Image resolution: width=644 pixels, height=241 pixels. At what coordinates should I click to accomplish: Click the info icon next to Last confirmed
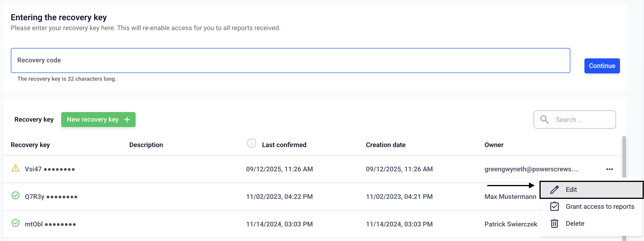[x=251, y=144]
